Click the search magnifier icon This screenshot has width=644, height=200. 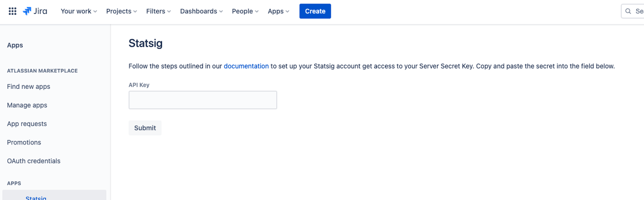coord(628,11)
